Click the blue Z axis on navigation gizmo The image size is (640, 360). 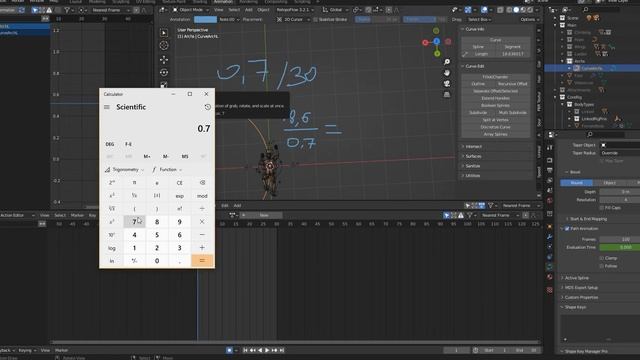[437, 41]
